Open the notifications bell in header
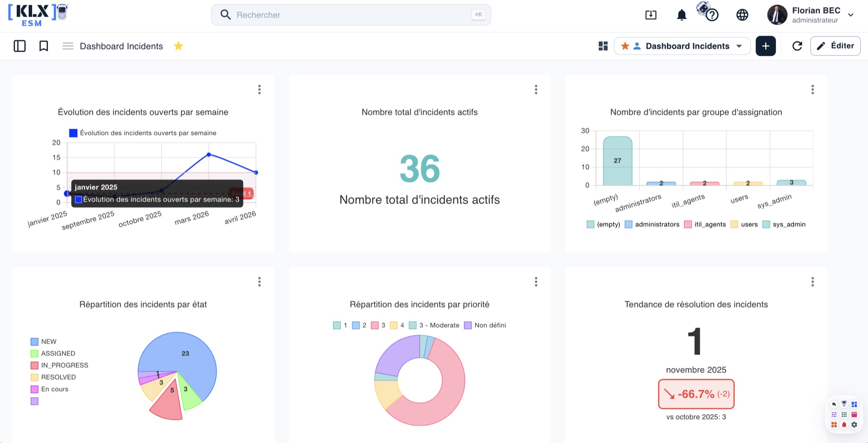The height and width of the screenshot is (443, 868). click(x=681, y=15)
